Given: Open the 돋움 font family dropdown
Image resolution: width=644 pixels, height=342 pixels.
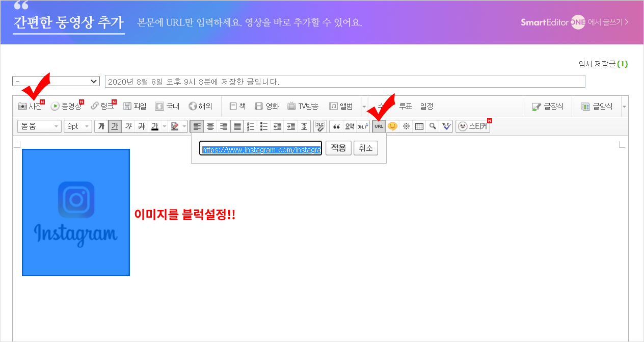Looking at the screenshot, I should pos(39,126).
